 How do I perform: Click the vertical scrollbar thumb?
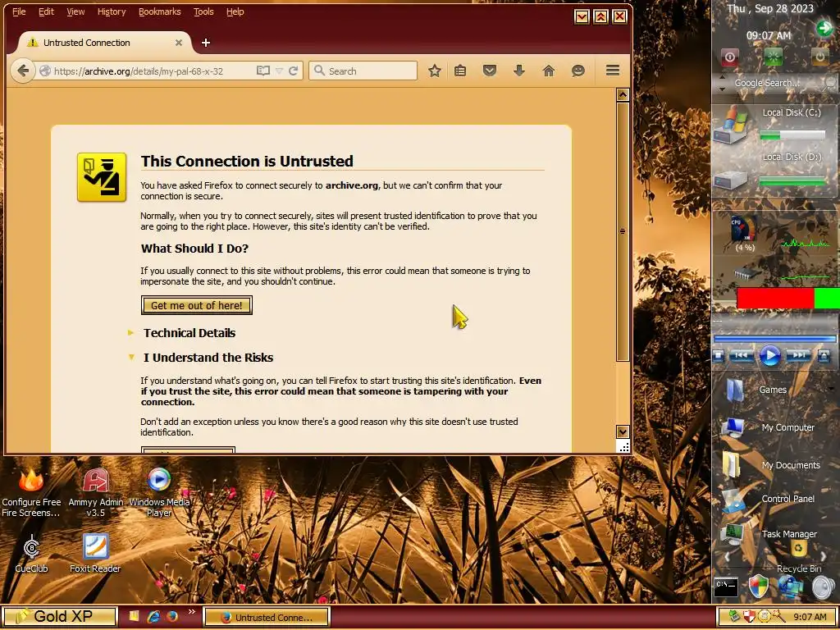click(x=623, y=231)
